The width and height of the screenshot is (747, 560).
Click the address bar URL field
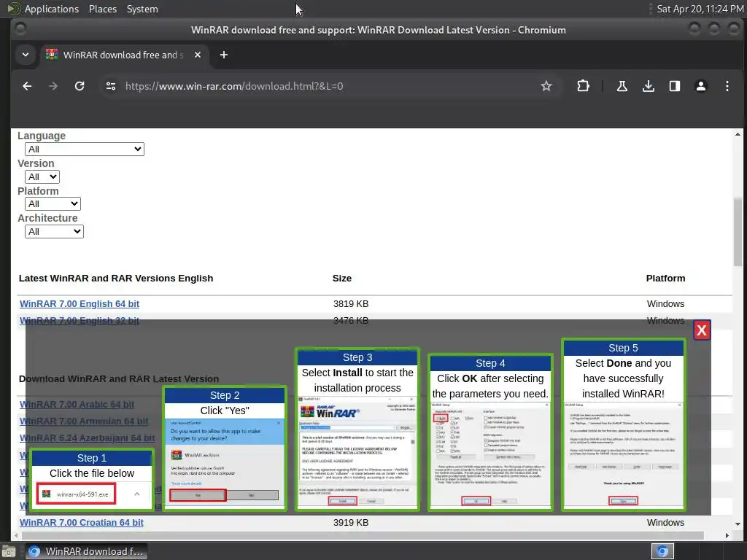coord(329,86)
